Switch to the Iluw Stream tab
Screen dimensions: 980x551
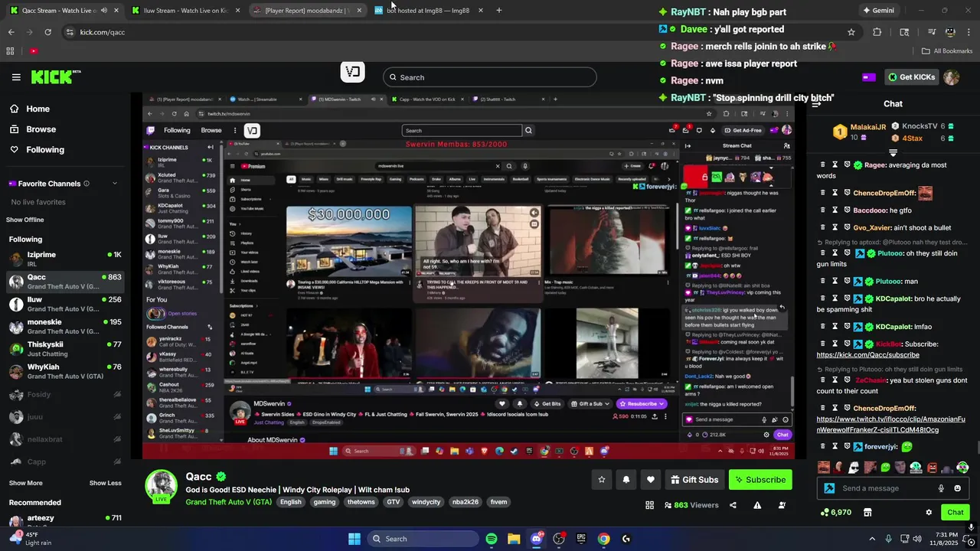[x=186, y=11]
